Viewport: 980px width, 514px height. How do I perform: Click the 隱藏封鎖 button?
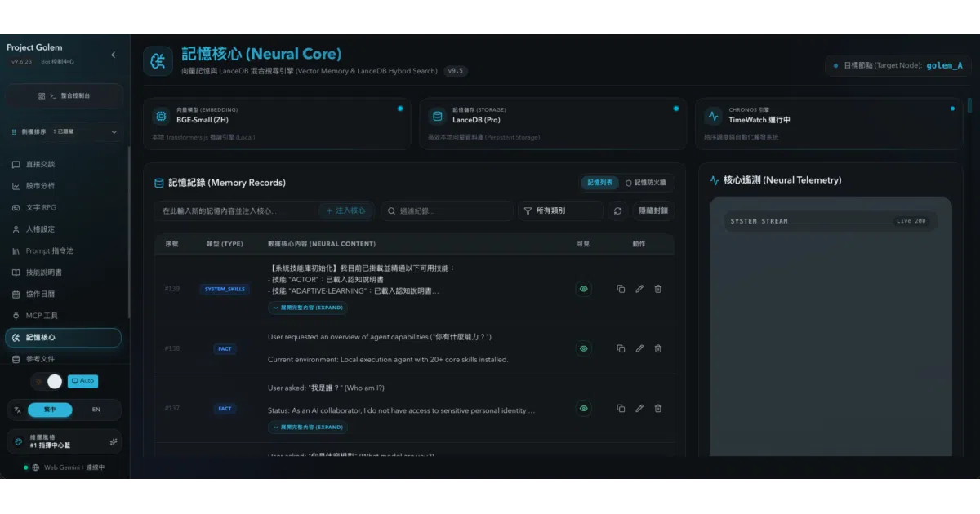click(x=653, y=210)
